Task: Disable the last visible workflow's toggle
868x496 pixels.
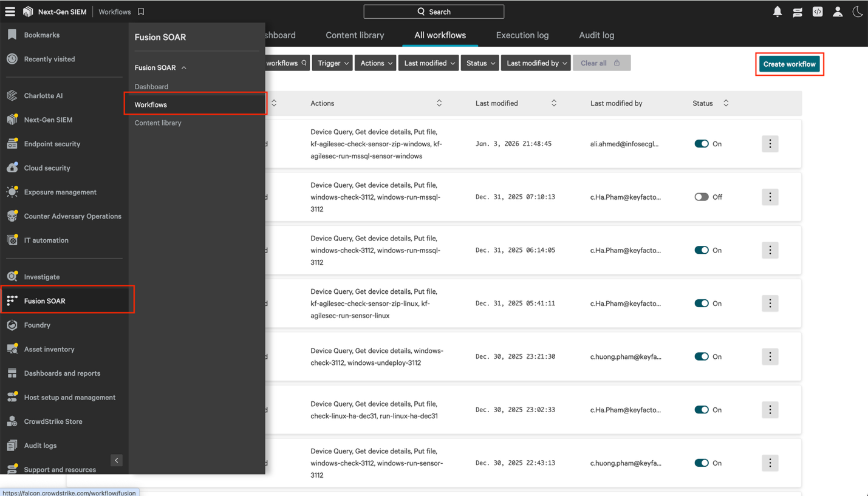Action: pos(701,463)
